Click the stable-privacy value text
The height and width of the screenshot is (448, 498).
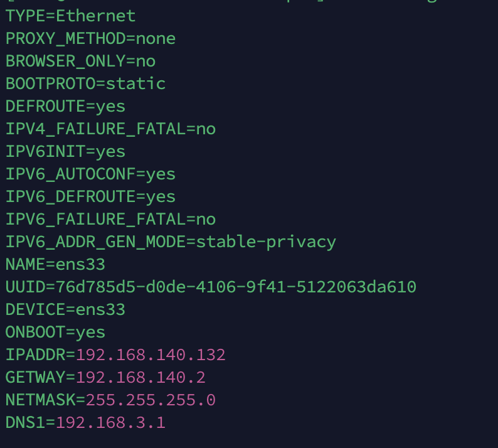(266, 242)
